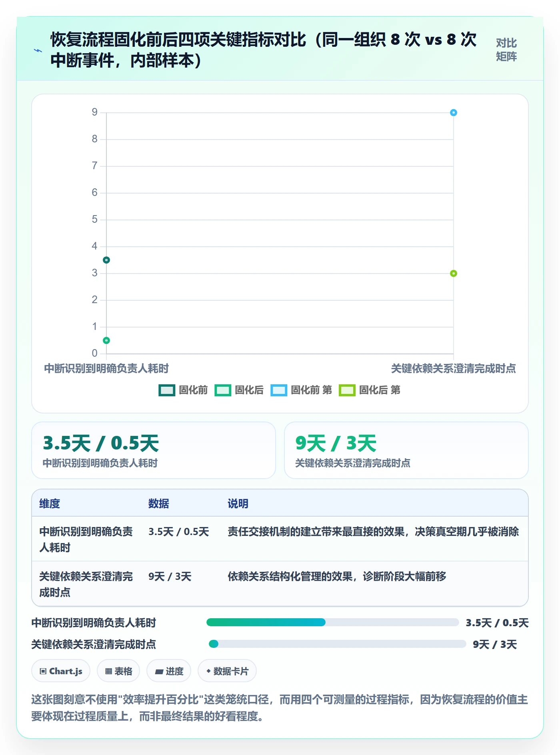Click the 数据 column header
Image resolution: width=560 pixels, height=755 pixels.
pyautogui.click(x=159, y=503)
